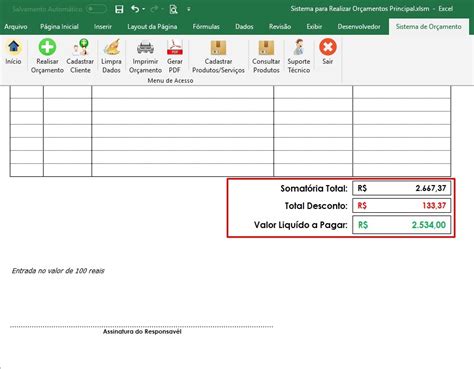Screen dimensions: 474x369
Task: Click the Redo arrow icon
Action: tap(154, 9)
